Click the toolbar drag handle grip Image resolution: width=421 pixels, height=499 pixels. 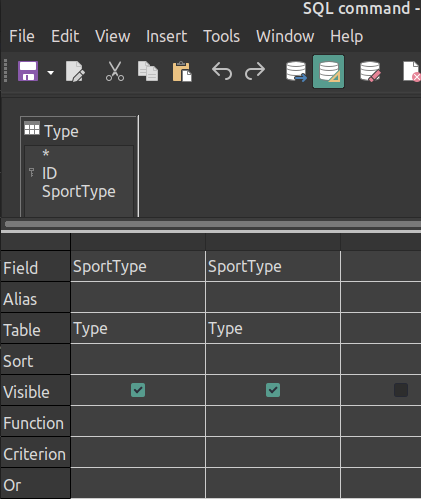pyautogui.click(x=5, y=71)
